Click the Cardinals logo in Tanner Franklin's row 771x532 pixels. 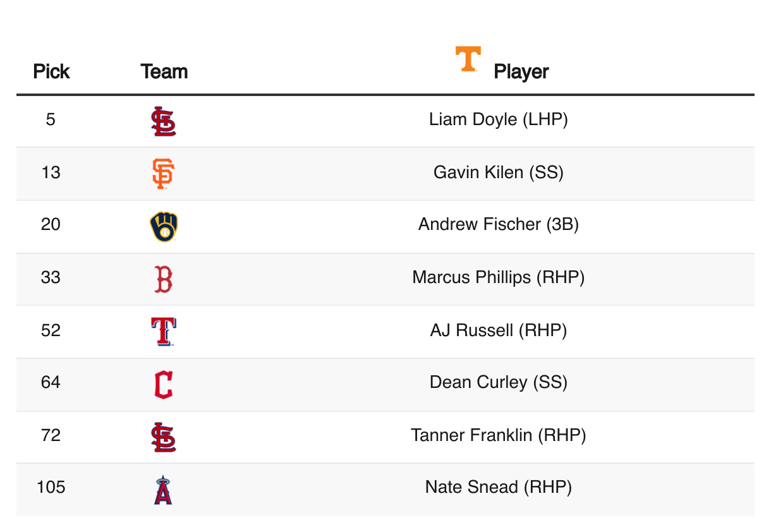click(164, 437)
